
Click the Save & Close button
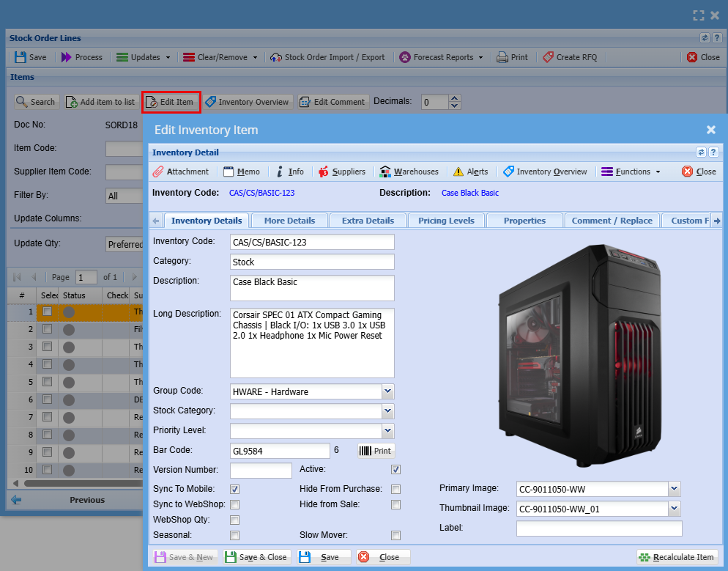tap(257, 557)
